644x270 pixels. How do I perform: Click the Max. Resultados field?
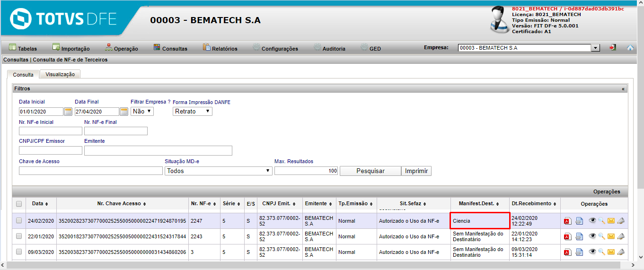click(x=306, y=171)
